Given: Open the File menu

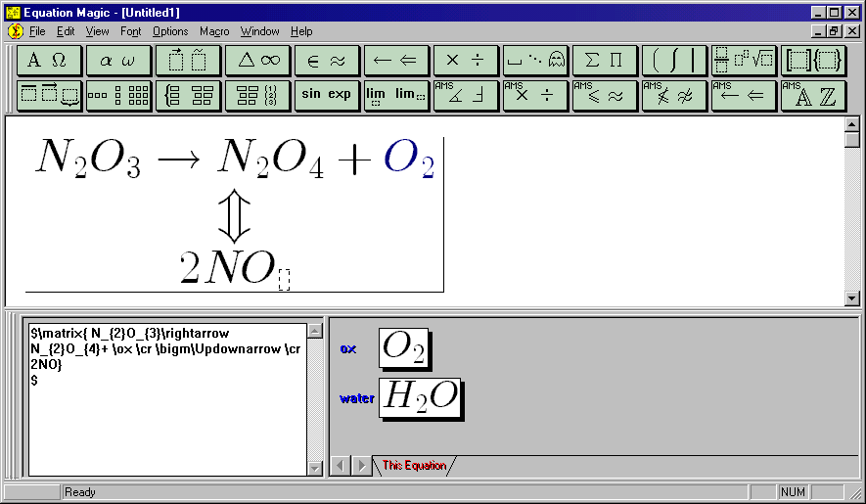Looking at the screenshot, I should (37, 31).
